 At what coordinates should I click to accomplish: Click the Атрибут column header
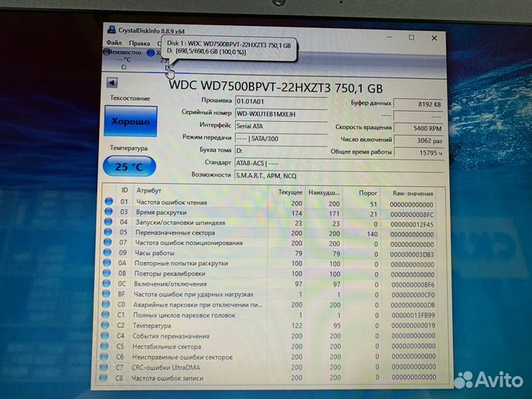point(149,191)
